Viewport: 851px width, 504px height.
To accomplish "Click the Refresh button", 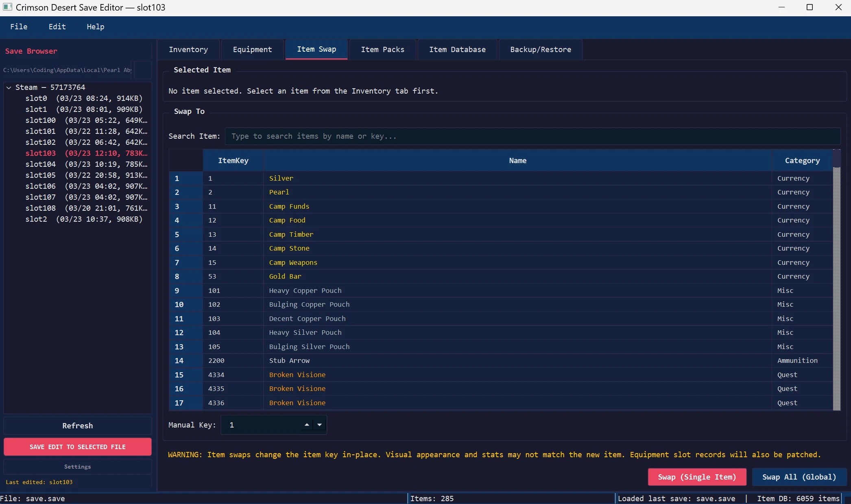I will click(77, 426).
